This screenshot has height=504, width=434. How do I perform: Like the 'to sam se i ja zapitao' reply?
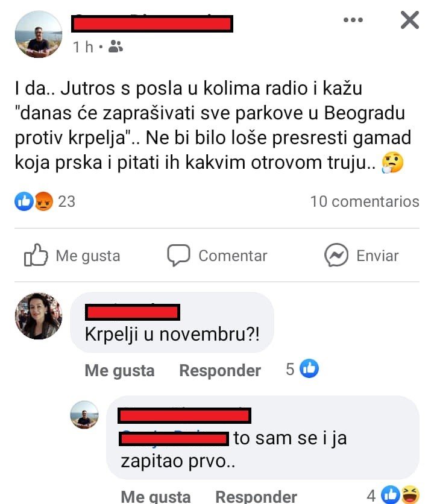click(156, 497)
